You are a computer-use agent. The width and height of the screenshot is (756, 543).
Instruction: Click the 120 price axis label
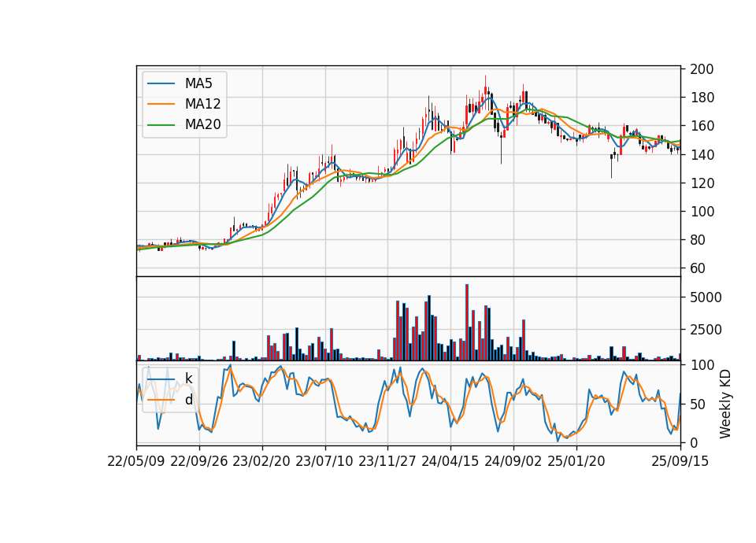(702, 183)
